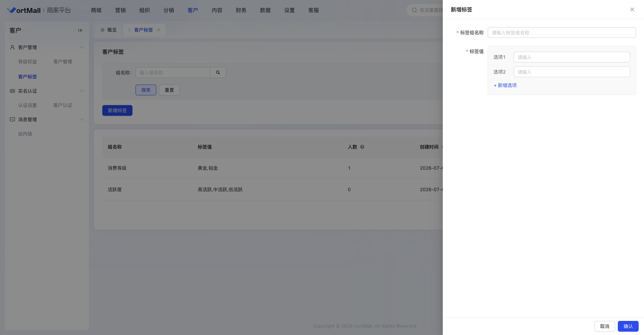Screen dimensions: 644x335
Task: Open the 客户 top menu
Action: click(193, 10)
